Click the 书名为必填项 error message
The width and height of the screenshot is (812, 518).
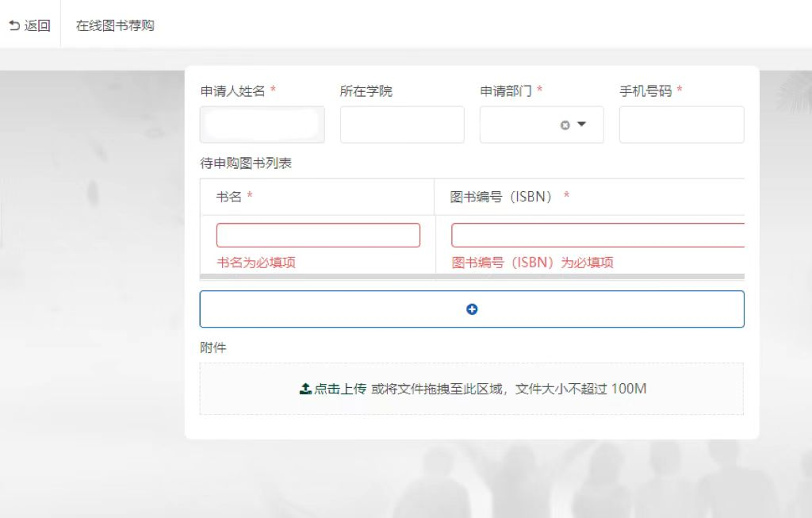256,263
